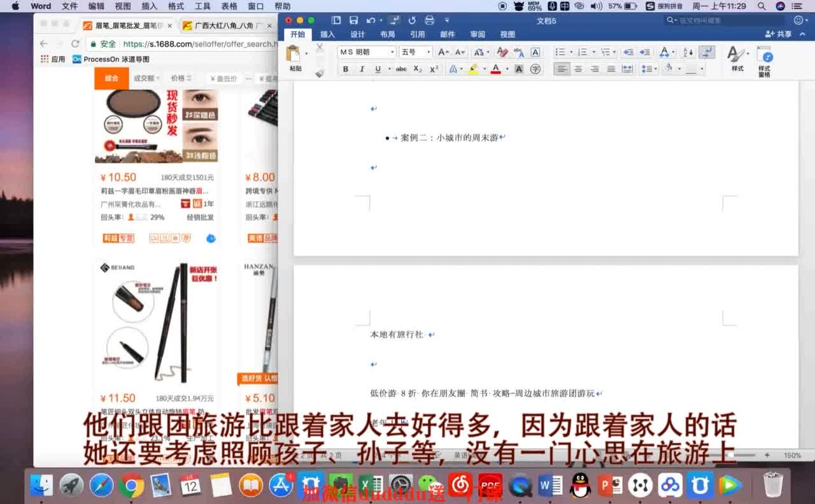Apply center alignment with its icon

point(578,69)
